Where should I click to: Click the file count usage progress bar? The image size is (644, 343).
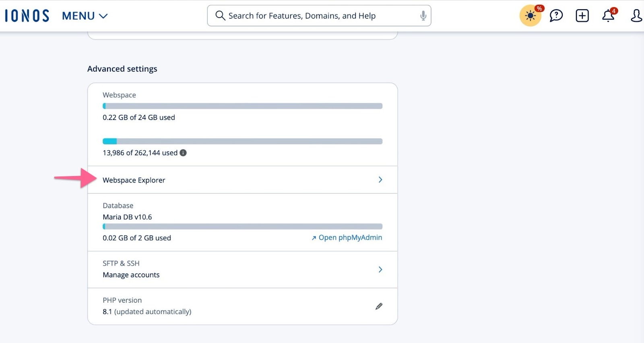[x=242, y=142]
